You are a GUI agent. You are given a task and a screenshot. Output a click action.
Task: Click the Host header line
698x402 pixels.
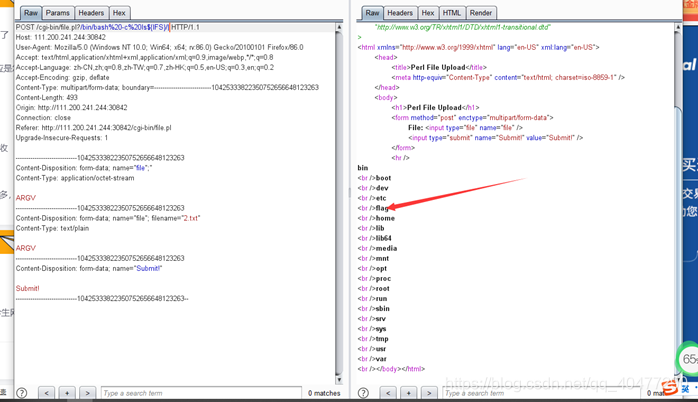coord(61,37)
